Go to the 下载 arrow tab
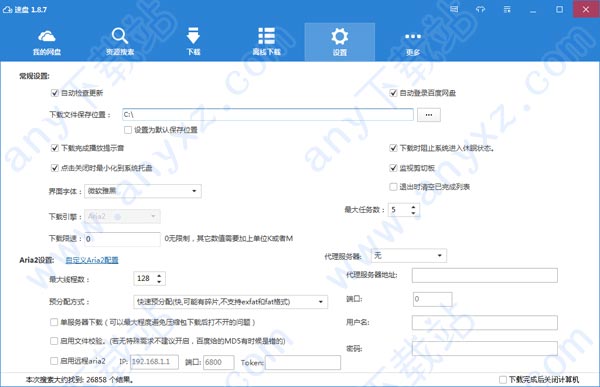600x387 pixels. tap(193, 42)
